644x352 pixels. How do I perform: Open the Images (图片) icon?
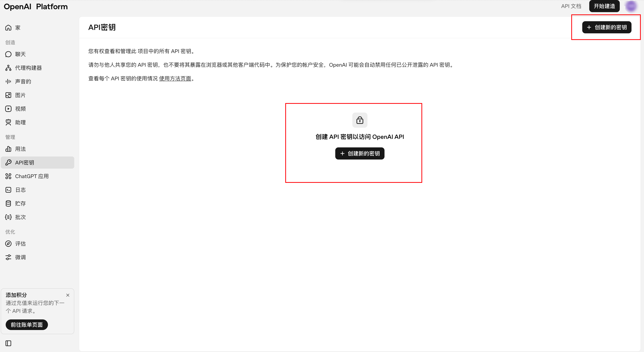pos(8,95)
